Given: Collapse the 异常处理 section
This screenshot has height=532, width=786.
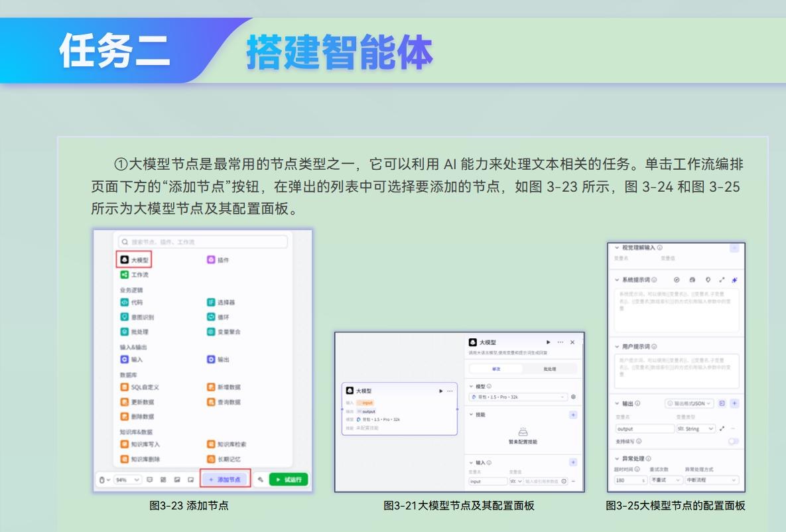Looking at the screenshot, I should 617,458.
